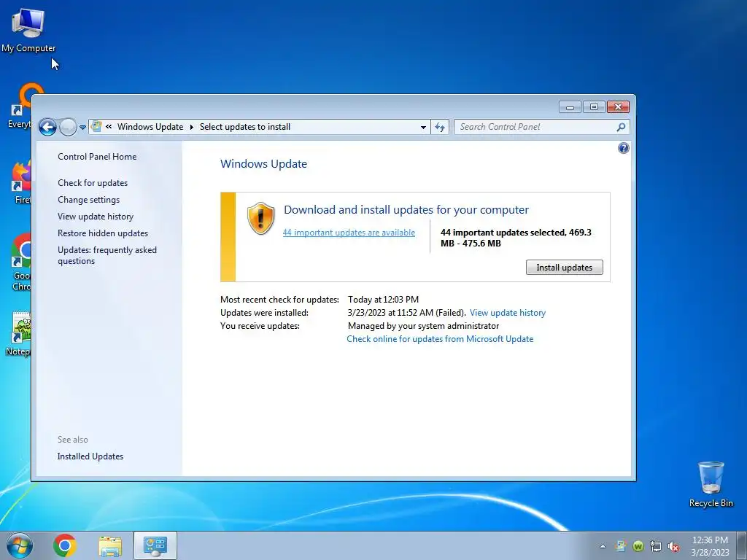This screenshot has width=747, height=560.
Task: Open Updates: frequently asked questions
Action: coord(107,255)
